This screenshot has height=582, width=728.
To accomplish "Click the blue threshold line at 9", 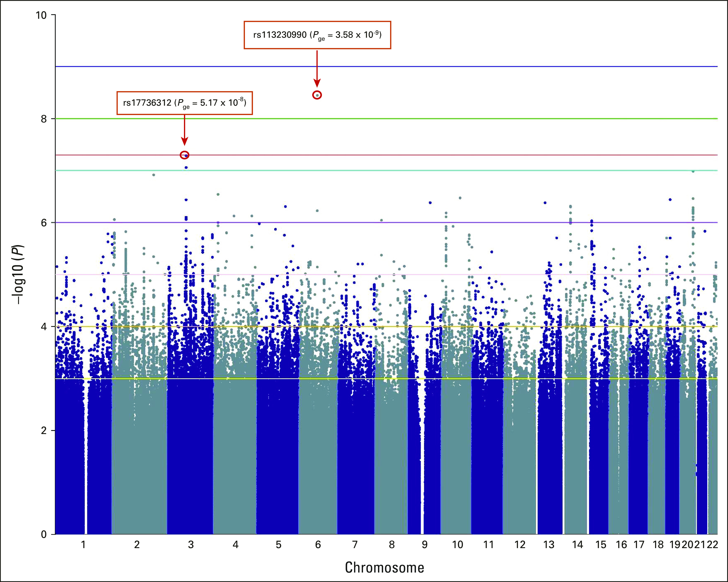I will pos(386,67).
